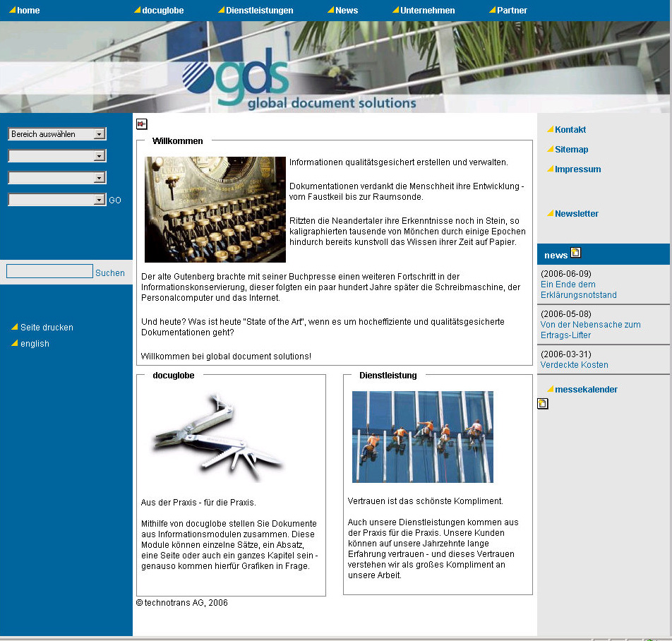Click the yellow arrow beside Seite drucken
672x641 pixels.
[14, 327]
